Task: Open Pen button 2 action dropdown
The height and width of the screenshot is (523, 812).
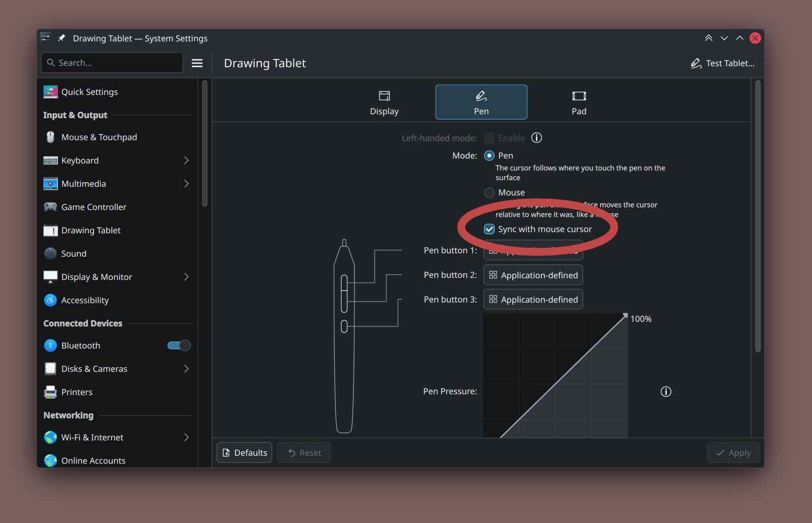Action: pyautogui.click(x=533, y=275)
